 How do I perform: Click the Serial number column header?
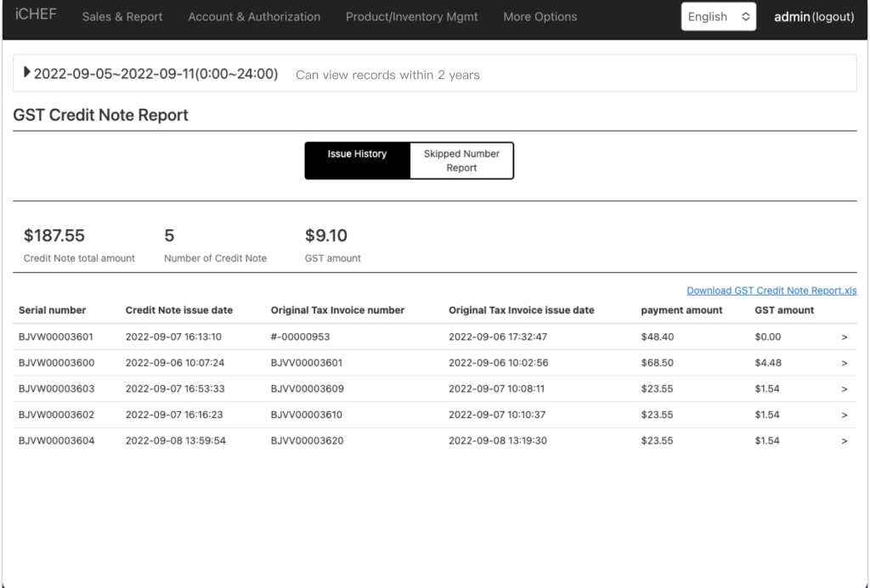[x=52, y=310]
